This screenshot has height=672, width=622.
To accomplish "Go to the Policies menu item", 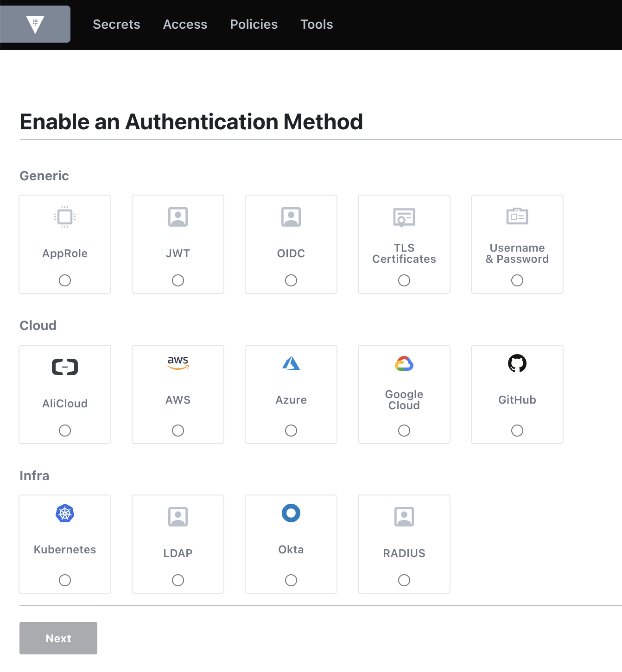I will pyautogui.click(x=254, y=25).
